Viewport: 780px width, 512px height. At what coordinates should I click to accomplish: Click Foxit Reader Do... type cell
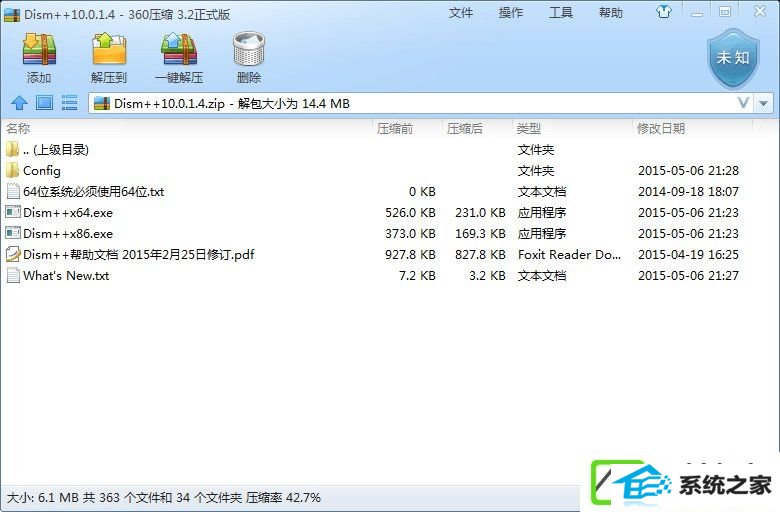[x=570, y=254]
